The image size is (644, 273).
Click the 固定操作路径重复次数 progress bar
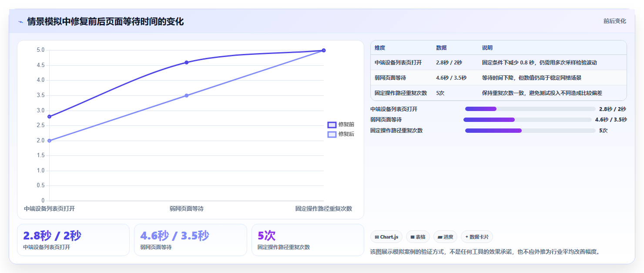click(x=530, y=131)
